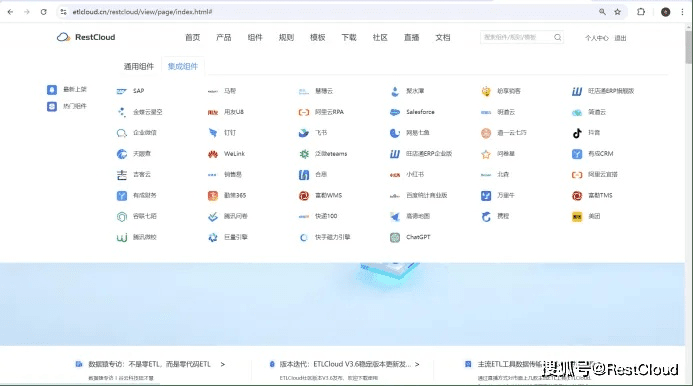
Task: Open the 旺店通ERP企业版 component
Action: 421,154
